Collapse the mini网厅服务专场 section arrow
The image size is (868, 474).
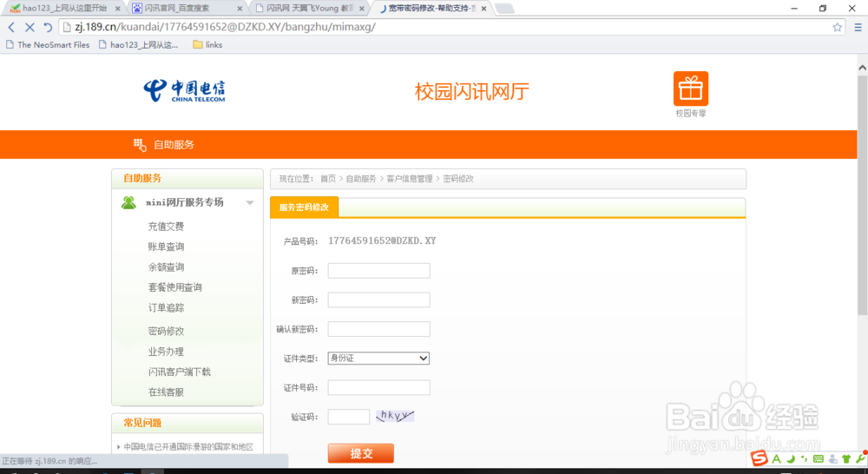[x=250, y=202]
